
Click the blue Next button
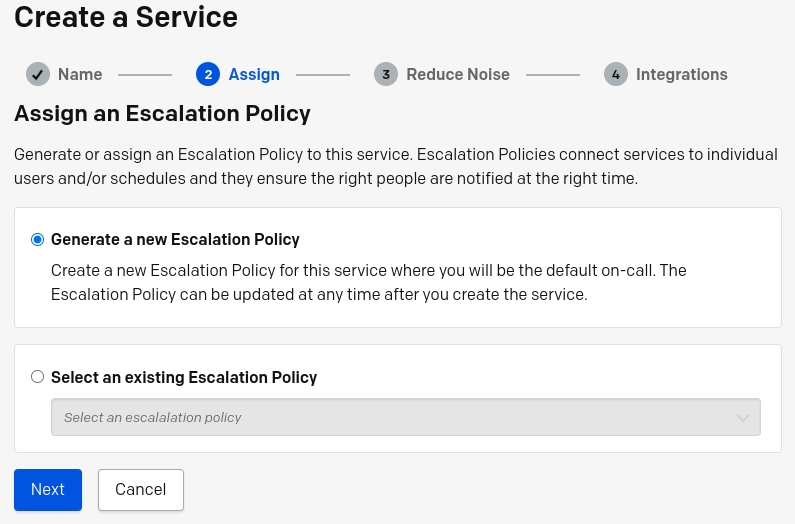pyautogui.click(x=48, y=490)
